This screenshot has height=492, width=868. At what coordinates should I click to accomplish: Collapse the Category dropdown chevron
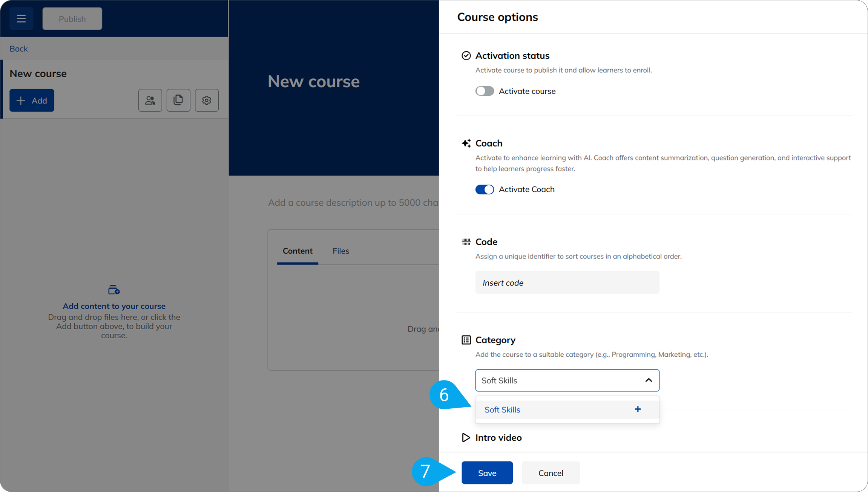(649, 380)
